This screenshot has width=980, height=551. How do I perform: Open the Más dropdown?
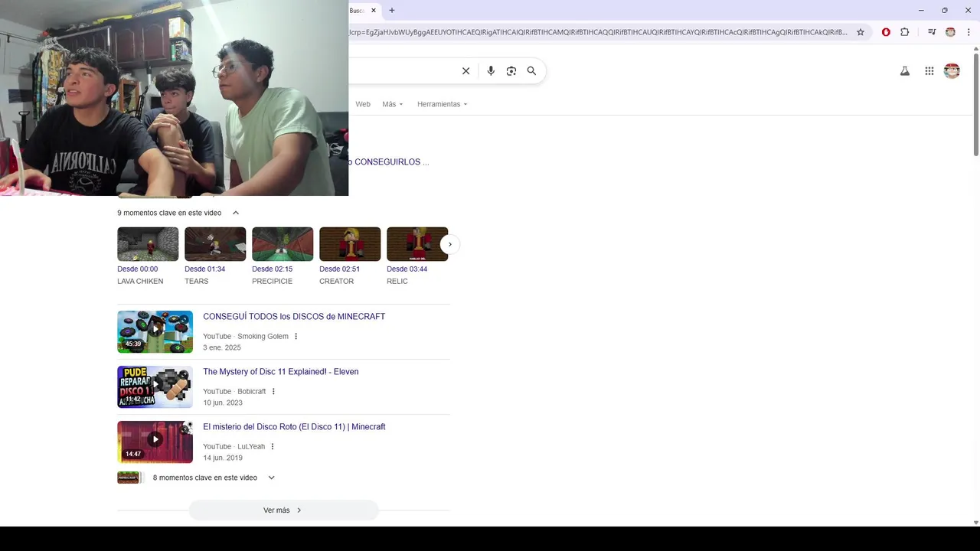[392, 104]
